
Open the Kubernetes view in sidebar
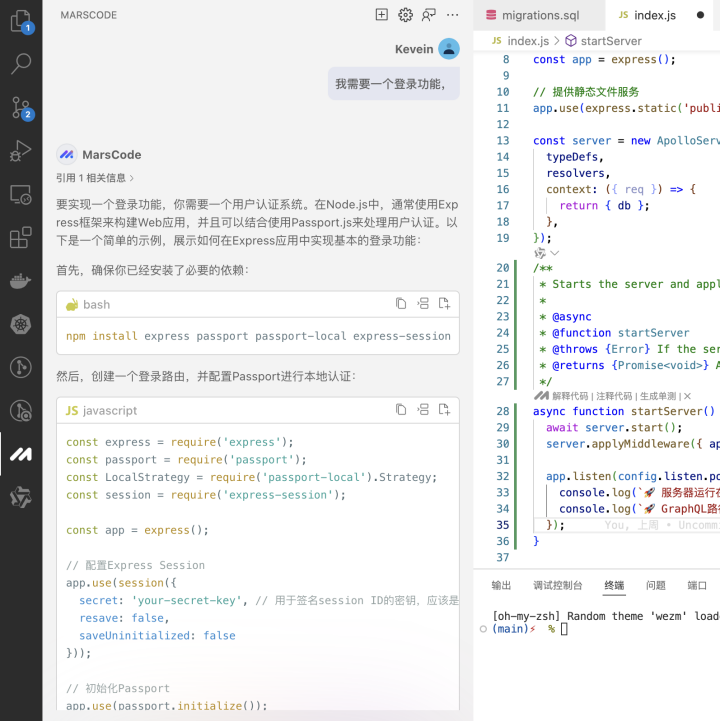[20, 324]
